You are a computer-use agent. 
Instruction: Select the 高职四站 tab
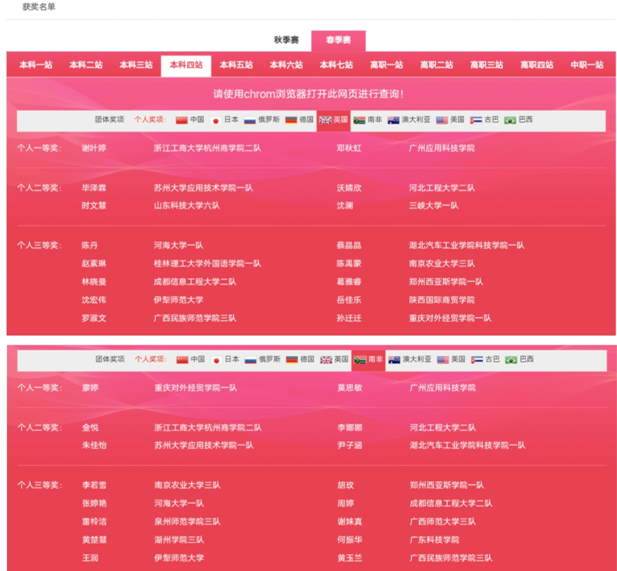tap(536, 65)
